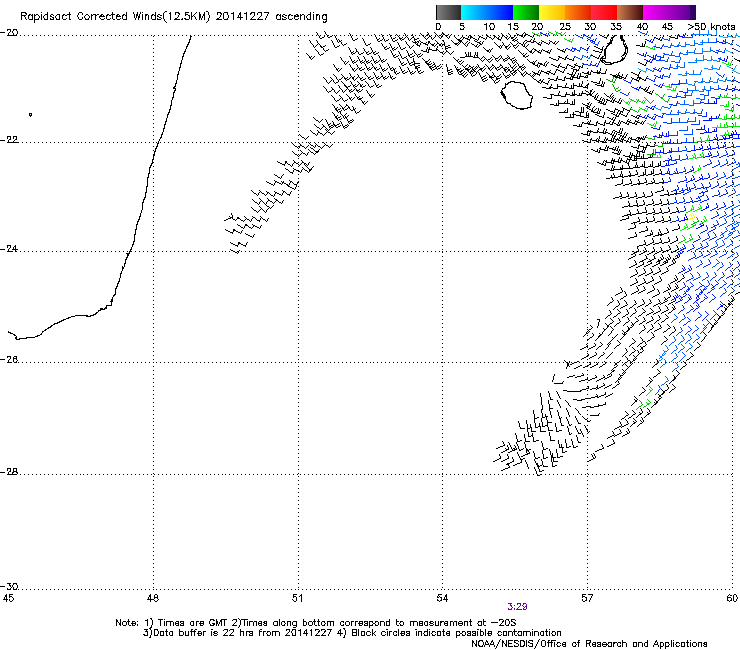Click the 25 knots legend tick label
This screenshot has width=740, height=650.
pyautogui.click(x=564, y=27)
